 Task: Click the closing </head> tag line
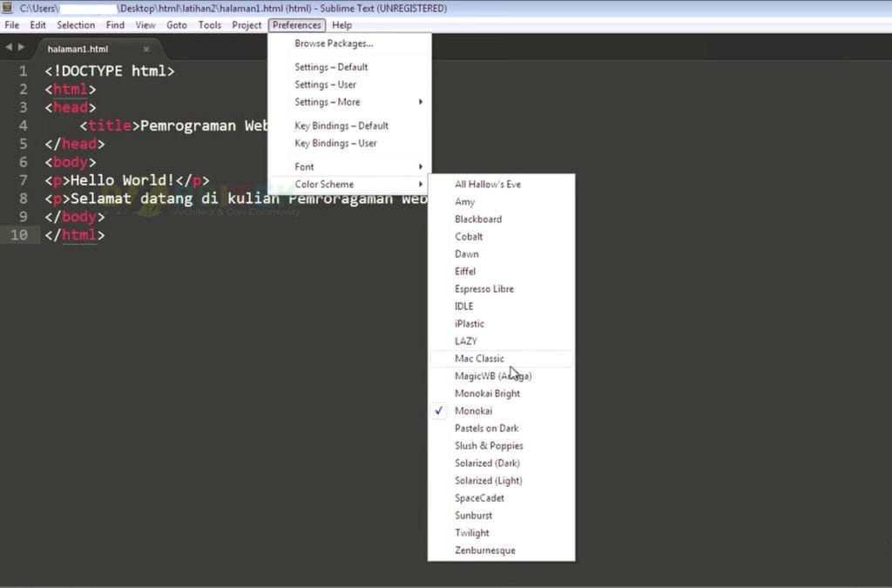coord(75,144)
